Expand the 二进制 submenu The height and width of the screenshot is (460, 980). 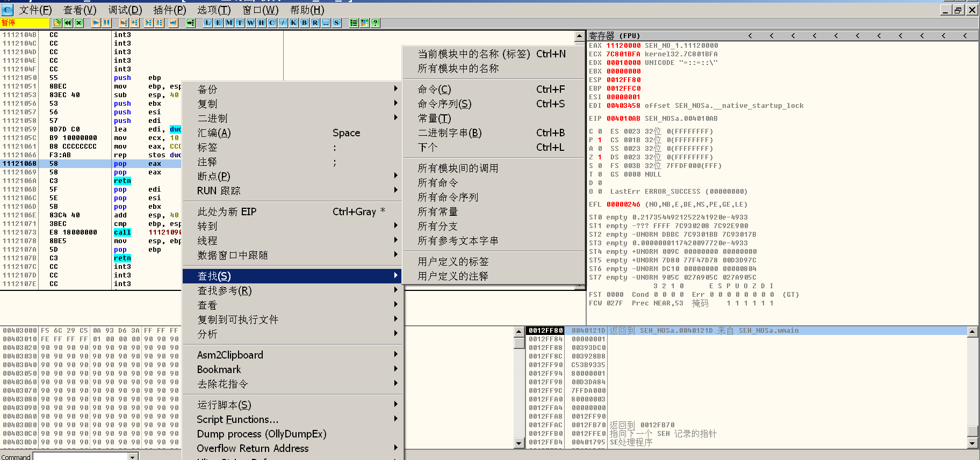tap(292, 118)
